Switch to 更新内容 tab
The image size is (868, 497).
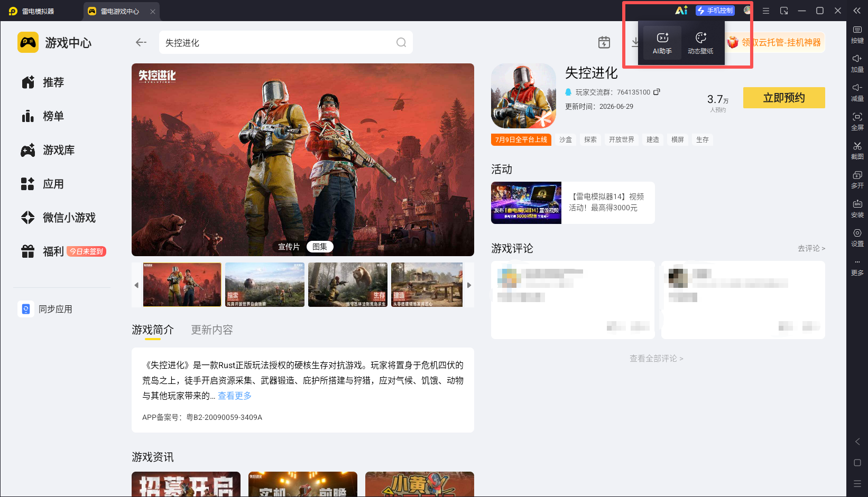pos(212,330)
